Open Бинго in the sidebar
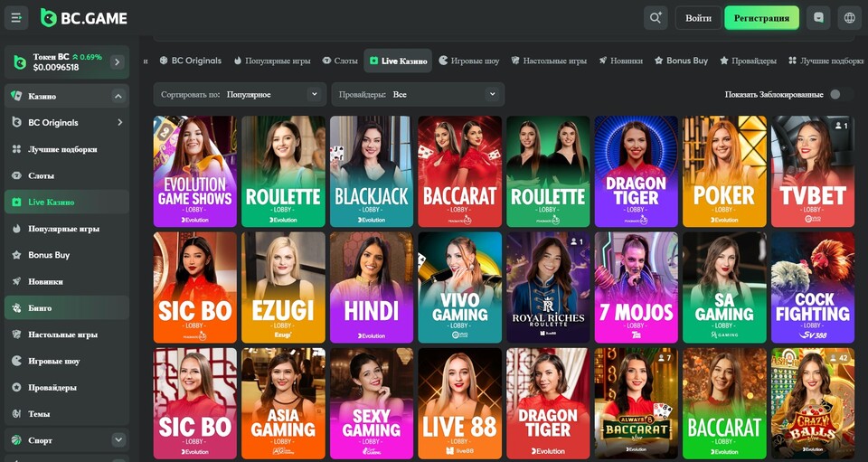This screenshot has width=868, height=462. tap(66, 307)
